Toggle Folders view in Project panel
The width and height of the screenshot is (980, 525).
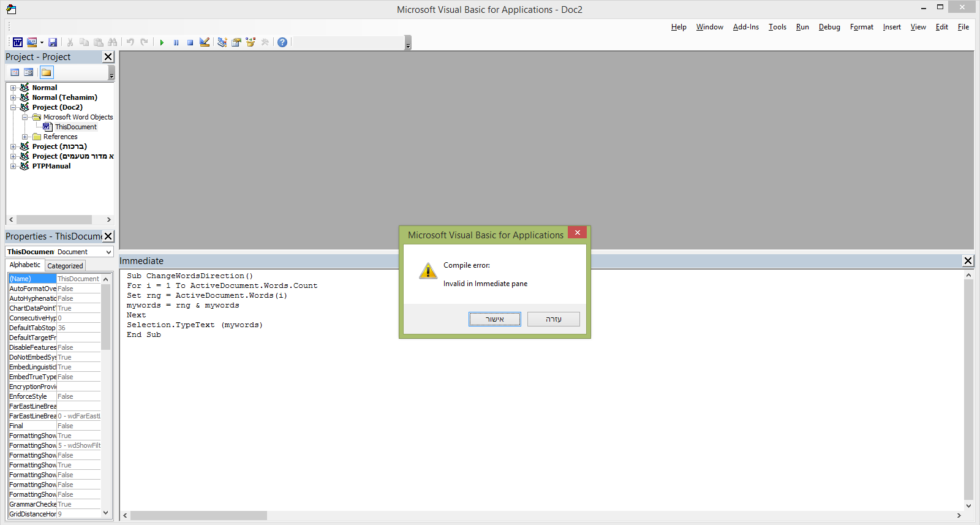(x=47, y=72)
